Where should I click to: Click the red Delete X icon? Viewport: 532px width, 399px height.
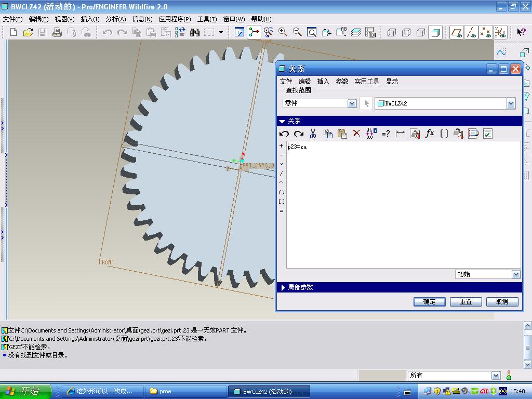(x=356, y=134)
